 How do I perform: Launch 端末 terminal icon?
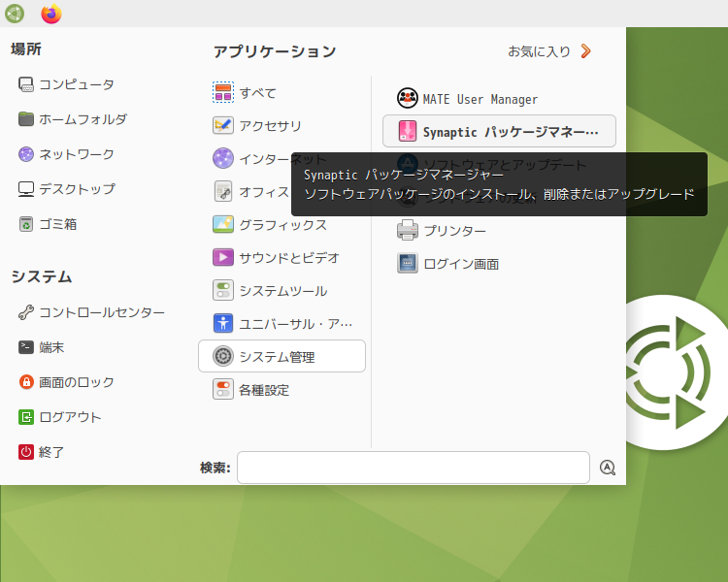pyautogui.click(x=26, y=347)
